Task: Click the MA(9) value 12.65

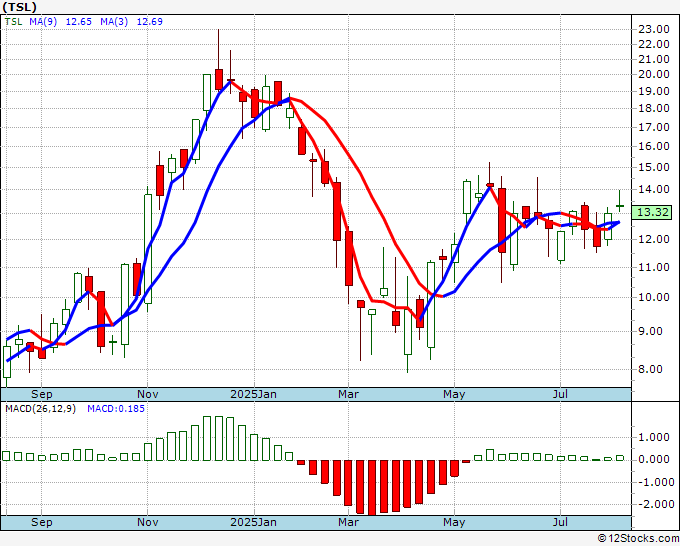Action: [x=78, y=21]
